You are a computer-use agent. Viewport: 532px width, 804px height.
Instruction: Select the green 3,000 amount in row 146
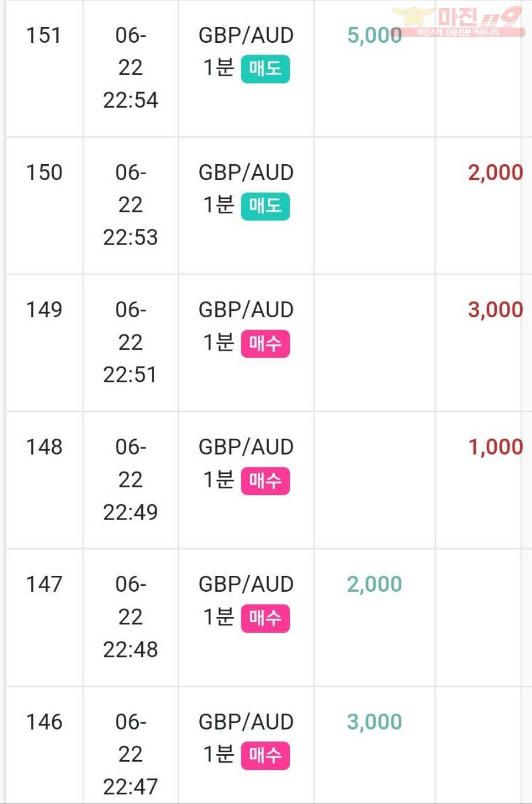(374, 721)
